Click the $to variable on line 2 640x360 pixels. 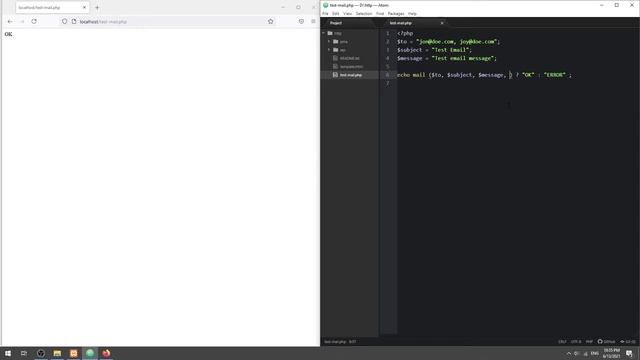click(402, 42)
